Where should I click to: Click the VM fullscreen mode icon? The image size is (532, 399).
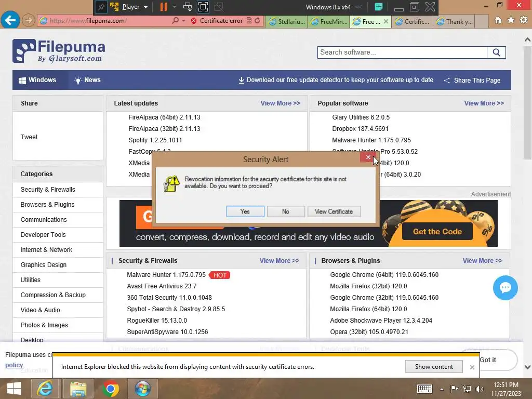click(x=203, y=7)
